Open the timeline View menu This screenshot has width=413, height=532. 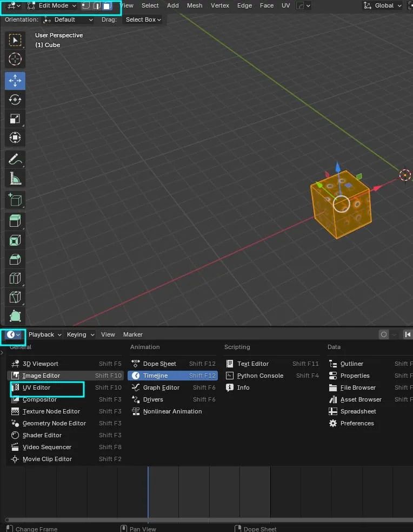tap(108, 334)
